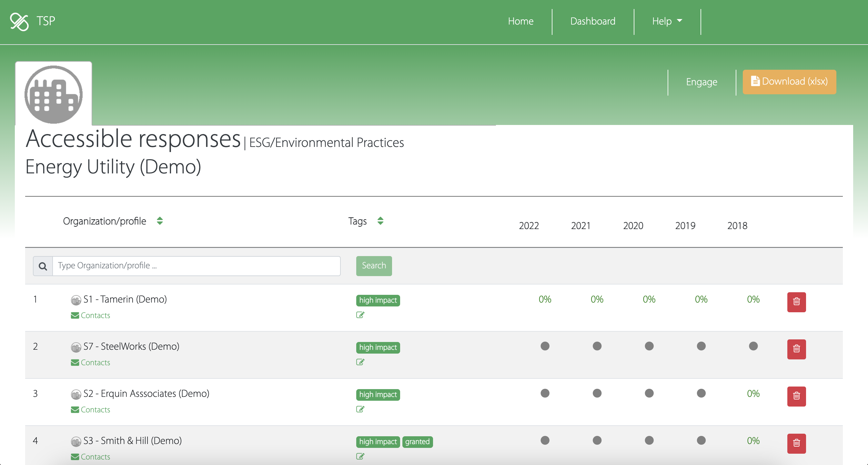Sort by Tags column arrows
868x465 pixels.
pyautogui.click(x=380, y=221)
